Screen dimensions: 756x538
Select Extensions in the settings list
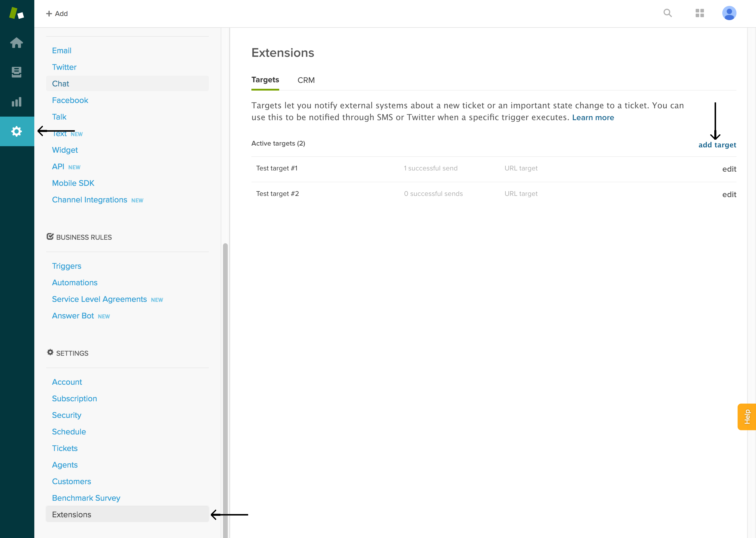click(x=72, y=515)
